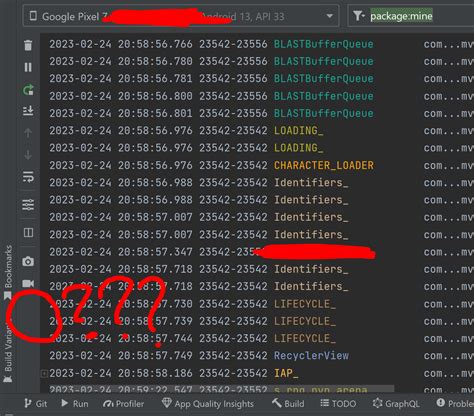Image resolution: width=474 pixels, height=416 pixels.
Task: Open the Profiler tool window
Action: pos(123,404)
